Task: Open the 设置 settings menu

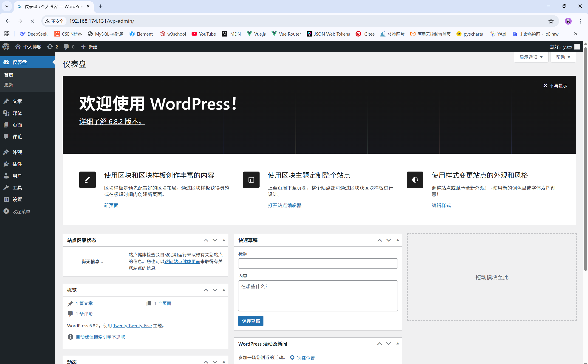Action: [28, 199]
